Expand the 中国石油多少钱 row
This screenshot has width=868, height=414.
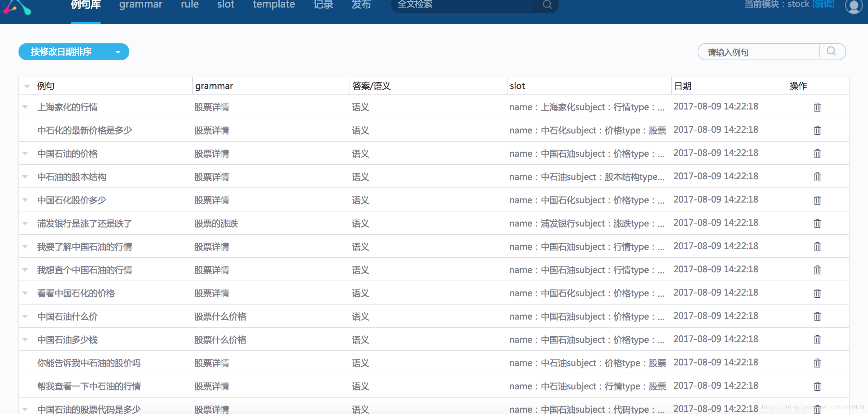[x=25, y=340]
